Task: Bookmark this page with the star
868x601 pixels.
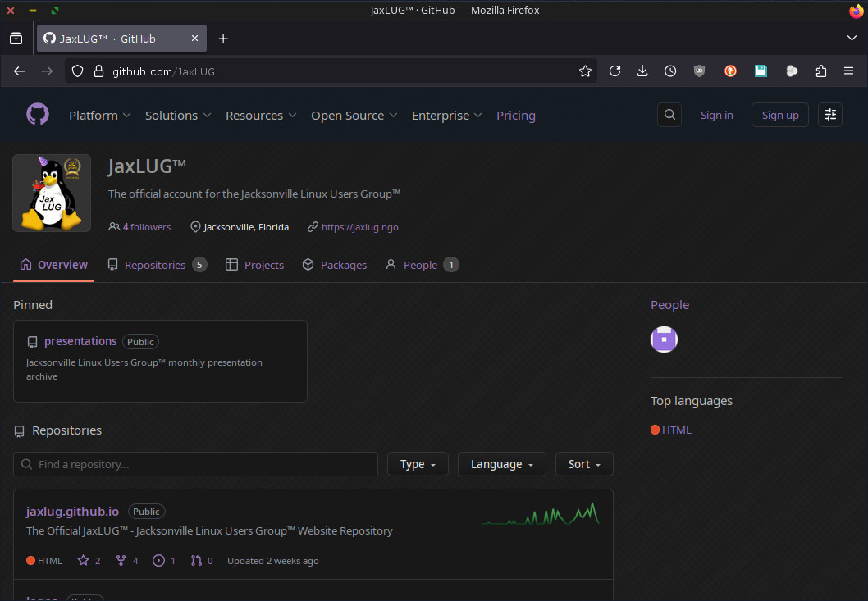Action: 585,71
